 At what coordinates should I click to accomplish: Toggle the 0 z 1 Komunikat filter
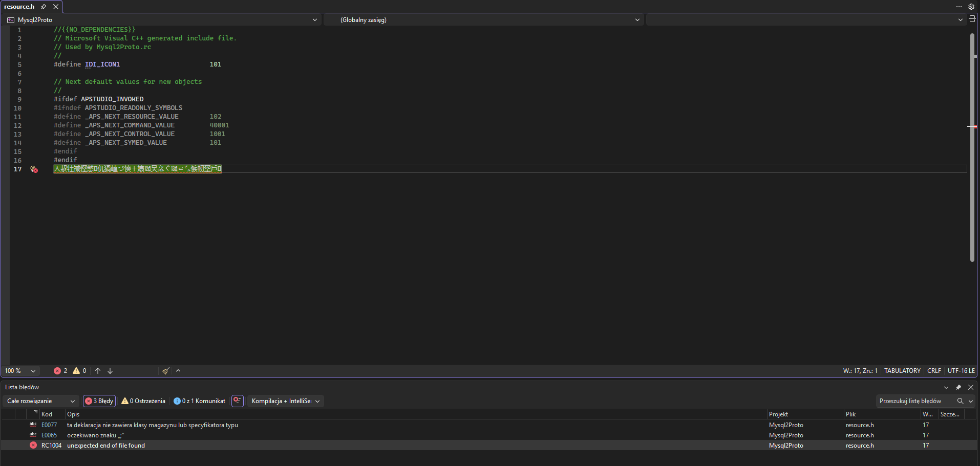[x=200, y=401]
